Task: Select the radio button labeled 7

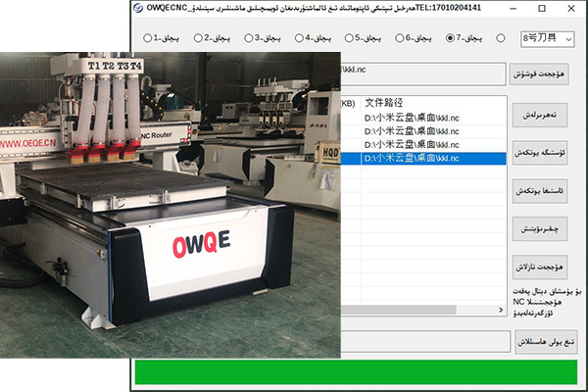Action: [450, 39]
